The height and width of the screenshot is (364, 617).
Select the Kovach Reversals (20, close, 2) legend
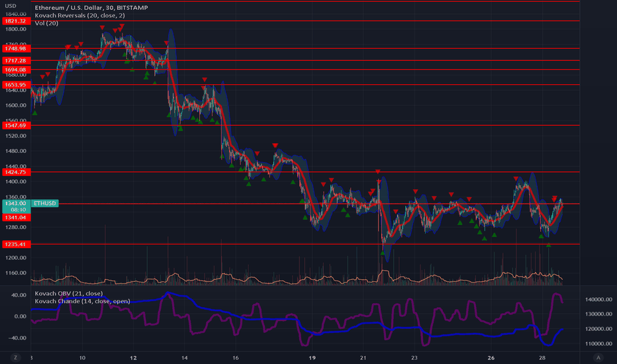tap(80, 15)
